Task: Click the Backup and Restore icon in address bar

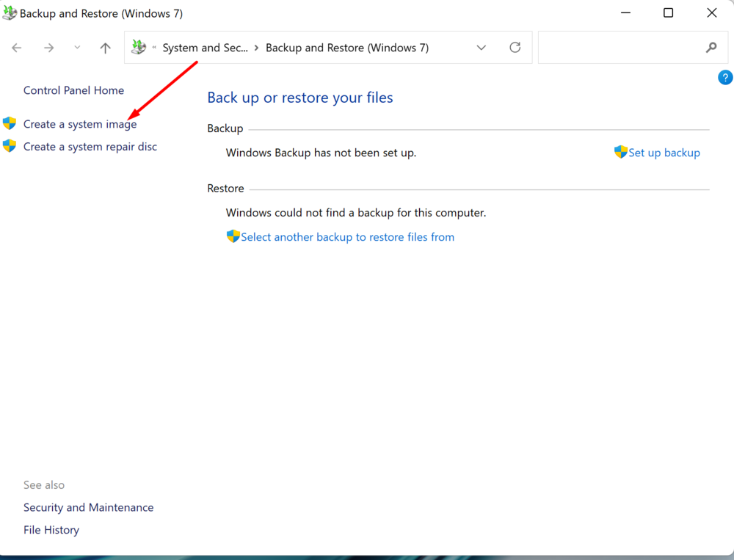Action: click(x=139, y=48)
